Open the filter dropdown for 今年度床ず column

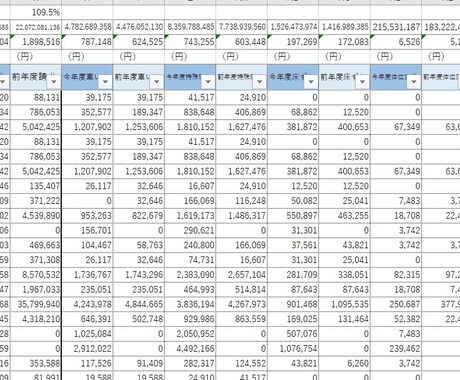point(311,82)
